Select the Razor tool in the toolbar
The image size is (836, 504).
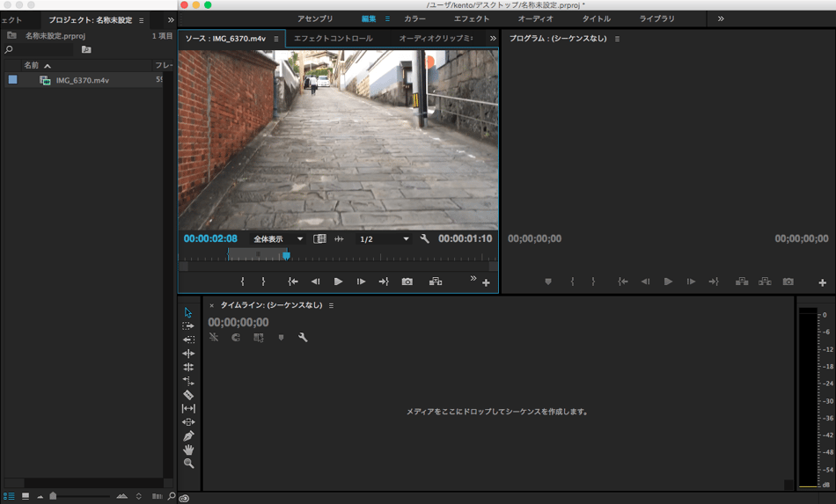pyautogui.click(x=188, y=395)
